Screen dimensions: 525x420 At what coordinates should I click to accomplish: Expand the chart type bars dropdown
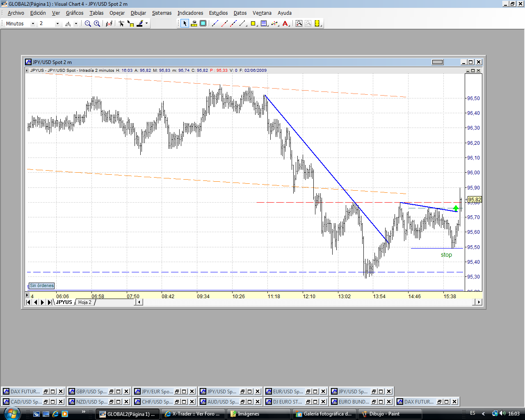tap(76, 24)
